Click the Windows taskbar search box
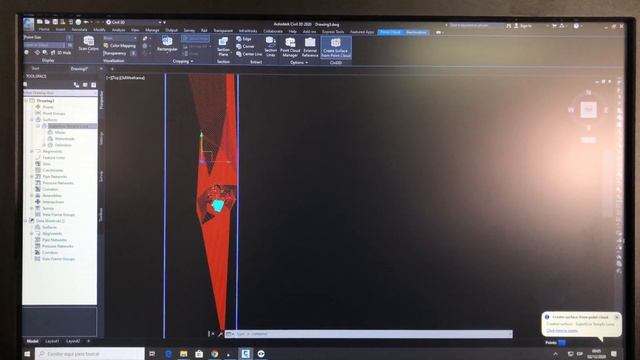 point(90,354)
